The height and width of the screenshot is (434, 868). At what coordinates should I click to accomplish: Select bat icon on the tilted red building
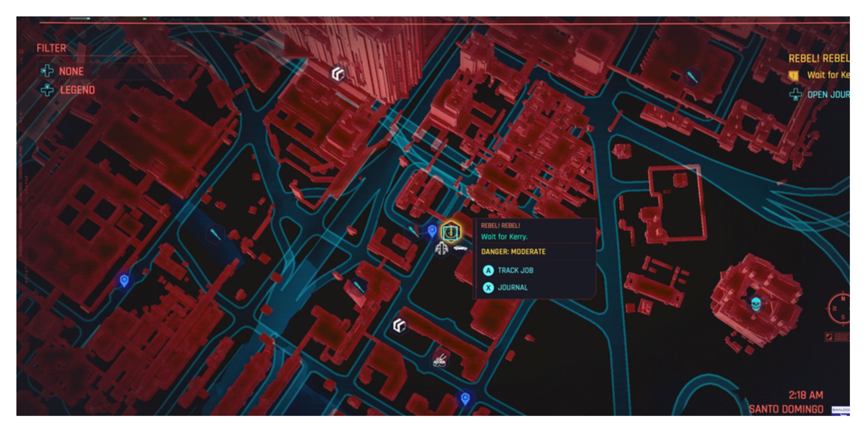(x=358, y=286)
